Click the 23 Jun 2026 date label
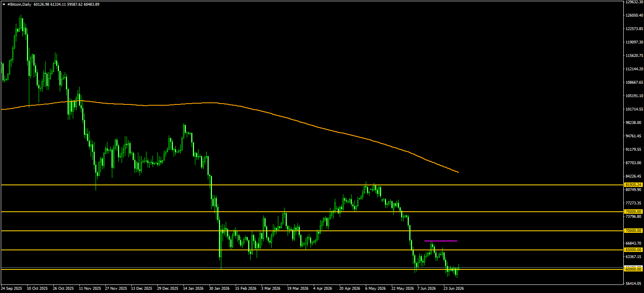The width and height of the screenshot is (644, 293). pyautogui.click(x=454, y=289)
